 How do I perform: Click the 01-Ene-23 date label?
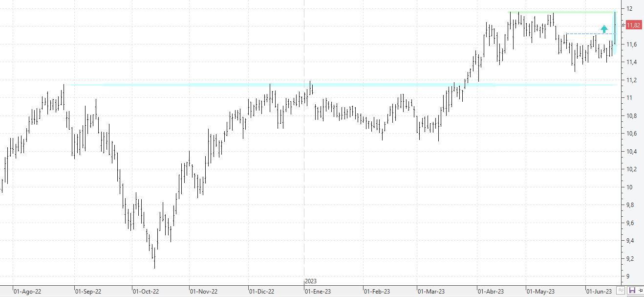(x=318, y=291)
